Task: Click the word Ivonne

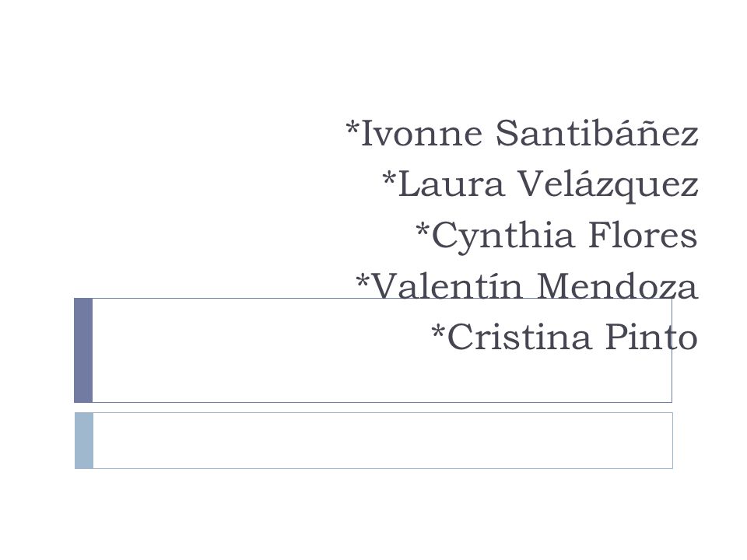Action: click(x=422, y=134)
